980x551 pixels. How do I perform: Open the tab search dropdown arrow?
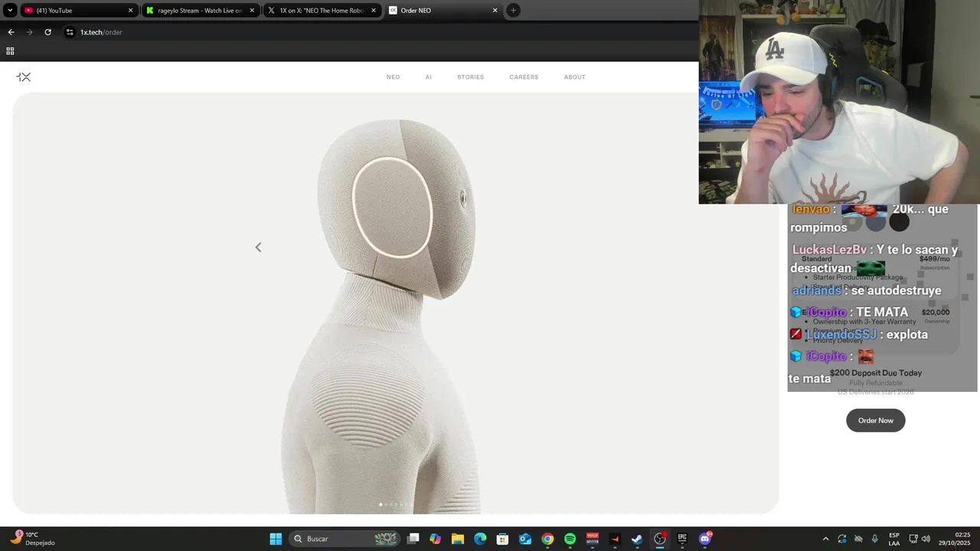coord(10,11)
